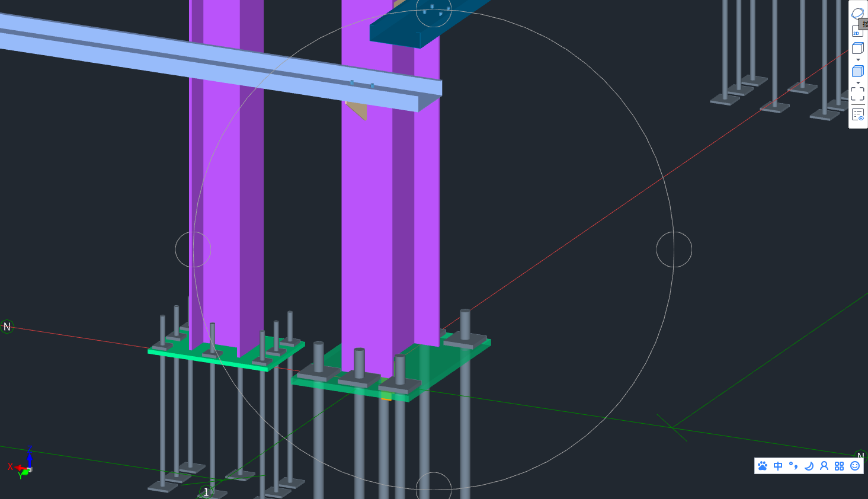Screen dimensions: 868x499
Task: Toggle the punctuation mode icon
Action: 793,466
